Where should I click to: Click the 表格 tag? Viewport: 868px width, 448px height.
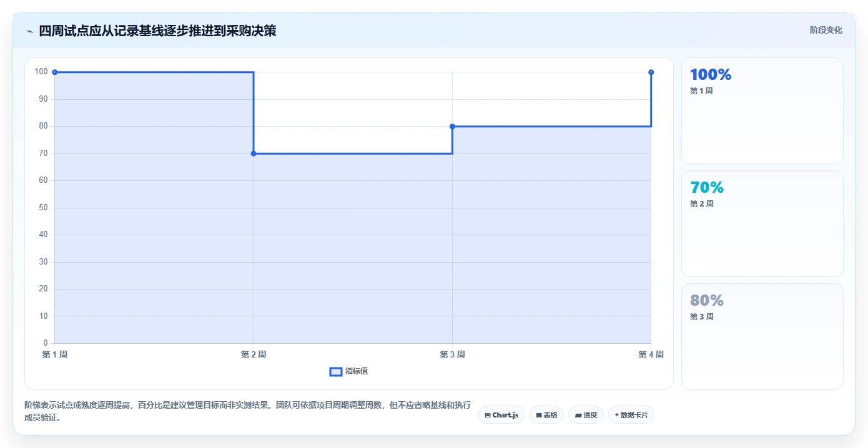coord(546,415)
